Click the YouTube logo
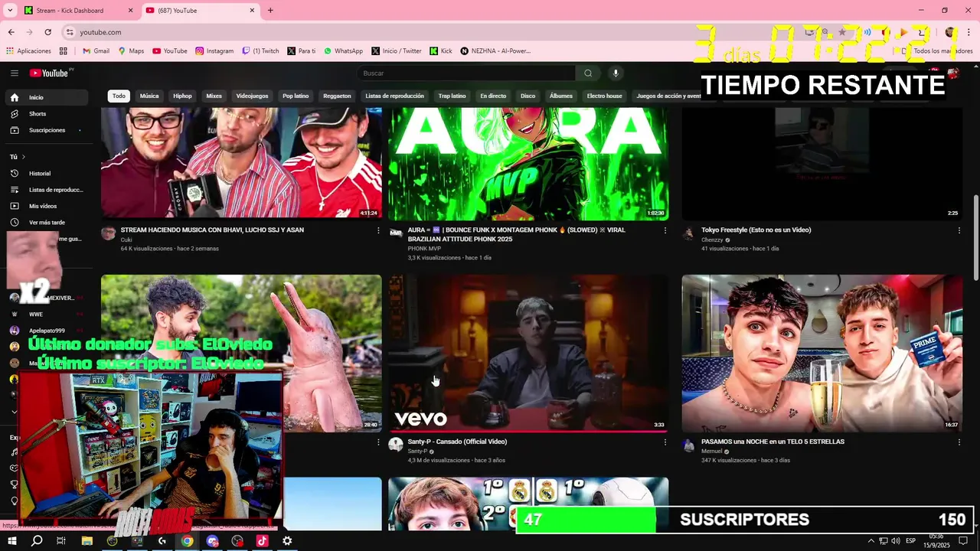Viewport: 980px width, 551px height. coord(51,73)
